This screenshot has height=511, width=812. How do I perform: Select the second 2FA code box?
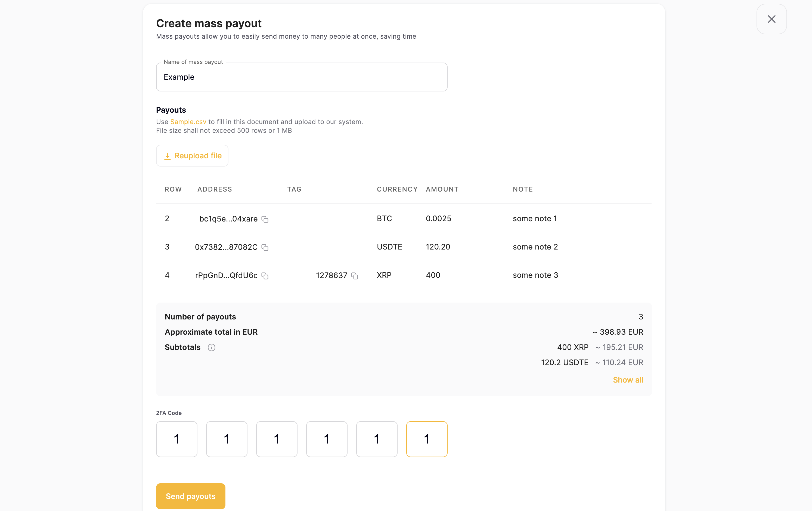coord(226,439)
